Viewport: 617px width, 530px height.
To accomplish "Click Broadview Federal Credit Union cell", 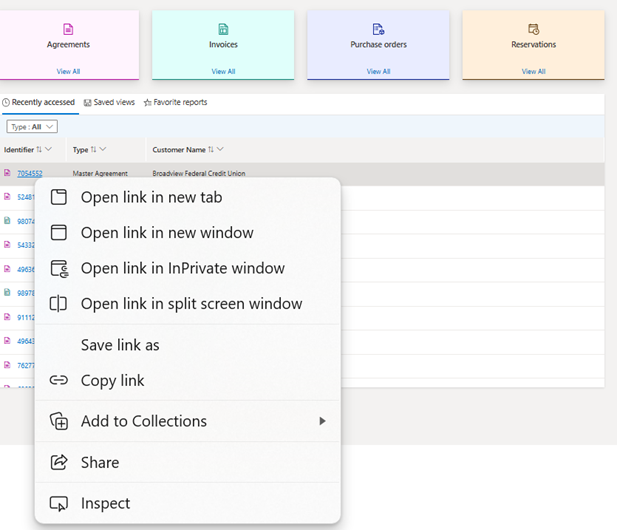I will click(x=199, y=173).
